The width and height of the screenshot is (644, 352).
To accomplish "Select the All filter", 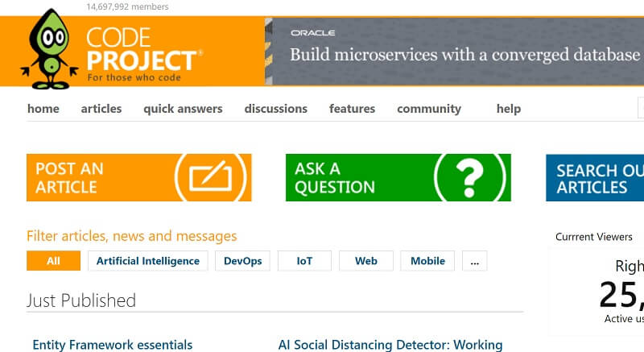I will click(x=53, y=261).
